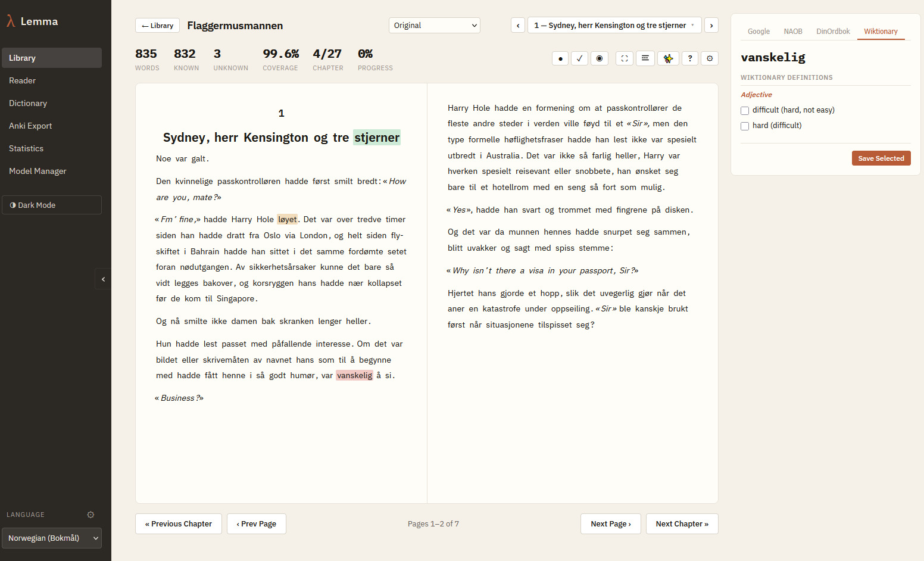
Task: Go to previous chapter arrow beside chapter selector
Action: pos(518,26)
